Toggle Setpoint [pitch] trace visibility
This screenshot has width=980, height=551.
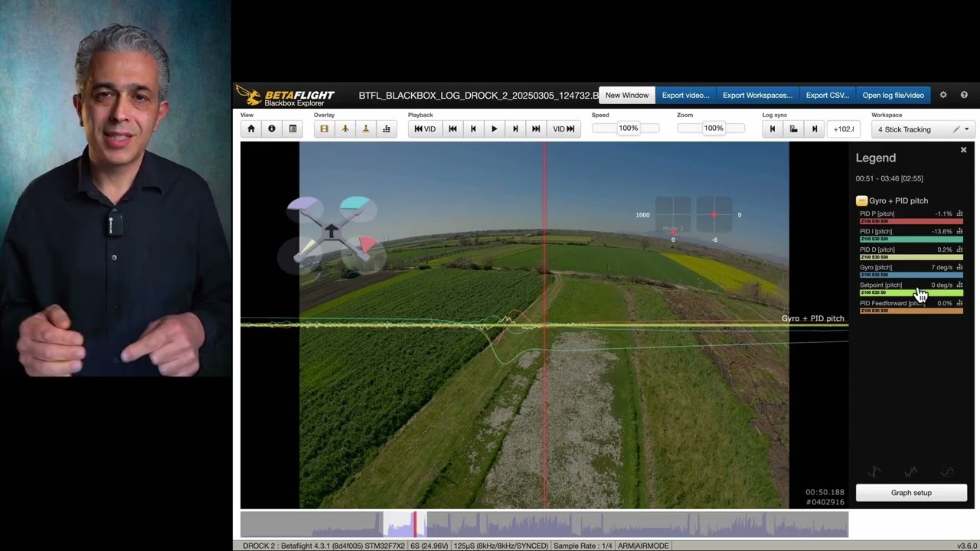tap(880, 285)
